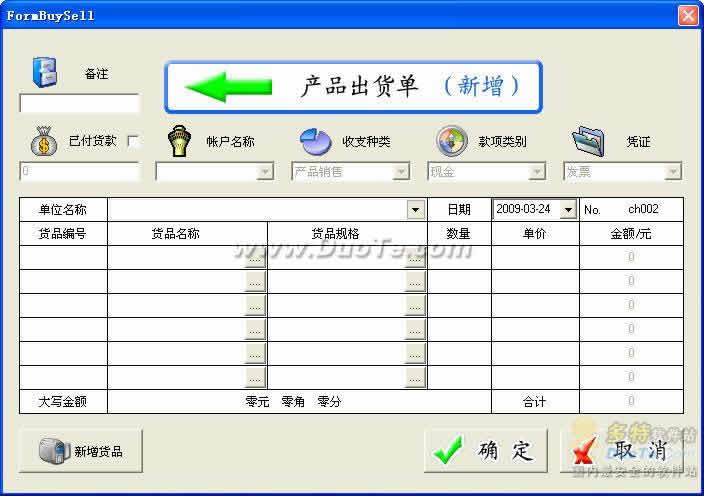Open the 单位名称 company dropdown

[x=415, y=210]
